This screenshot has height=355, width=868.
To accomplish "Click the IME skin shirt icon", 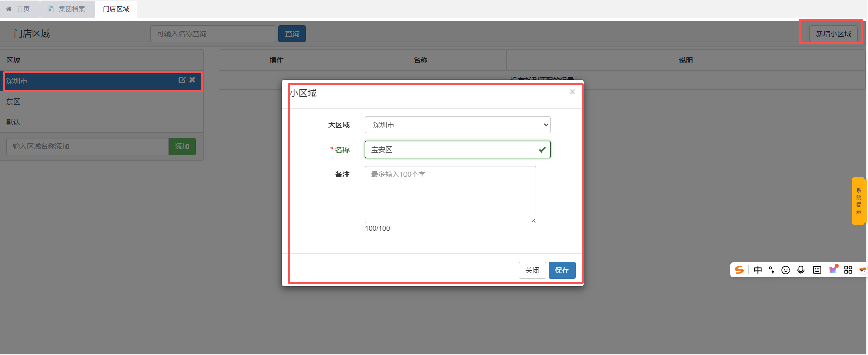I will (x=833, y=270).
